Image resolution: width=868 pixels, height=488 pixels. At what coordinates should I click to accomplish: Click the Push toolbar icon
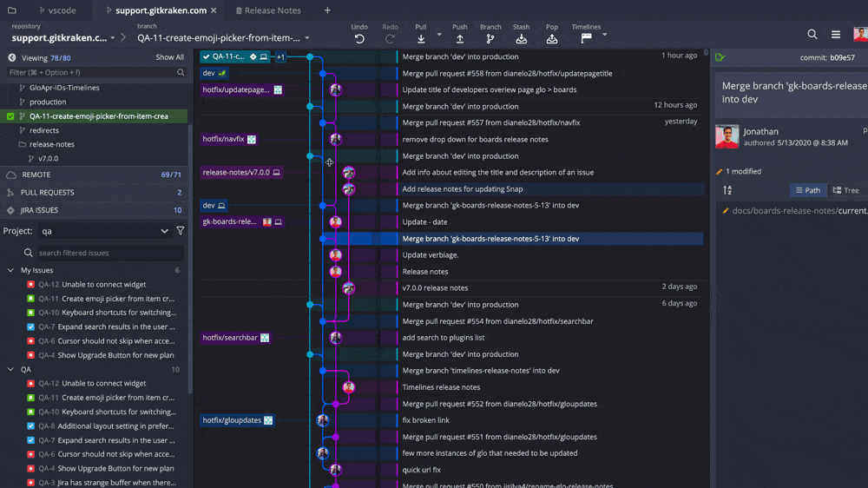[459, 39]
